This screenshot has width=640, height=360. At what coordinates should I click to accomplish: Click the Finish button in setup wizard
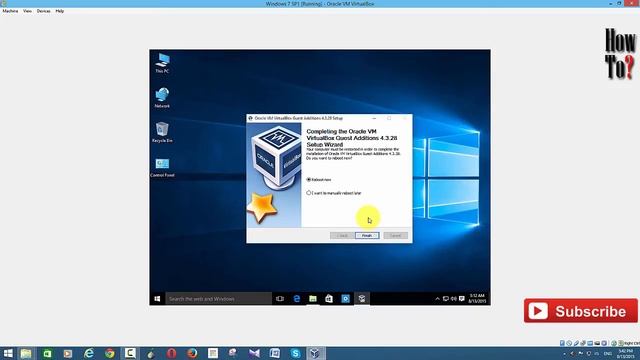click(367, 236)
